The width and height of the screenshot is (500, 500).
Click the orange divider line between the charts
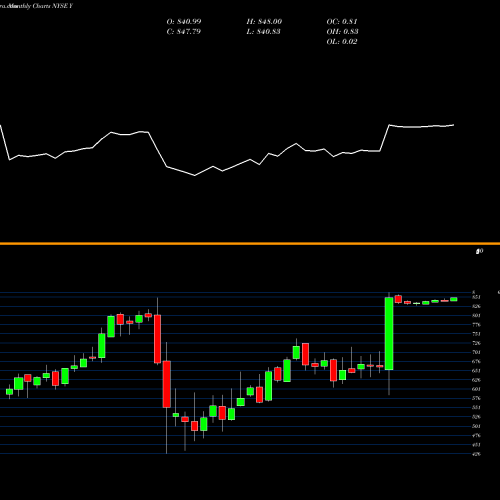pos(250,244)
